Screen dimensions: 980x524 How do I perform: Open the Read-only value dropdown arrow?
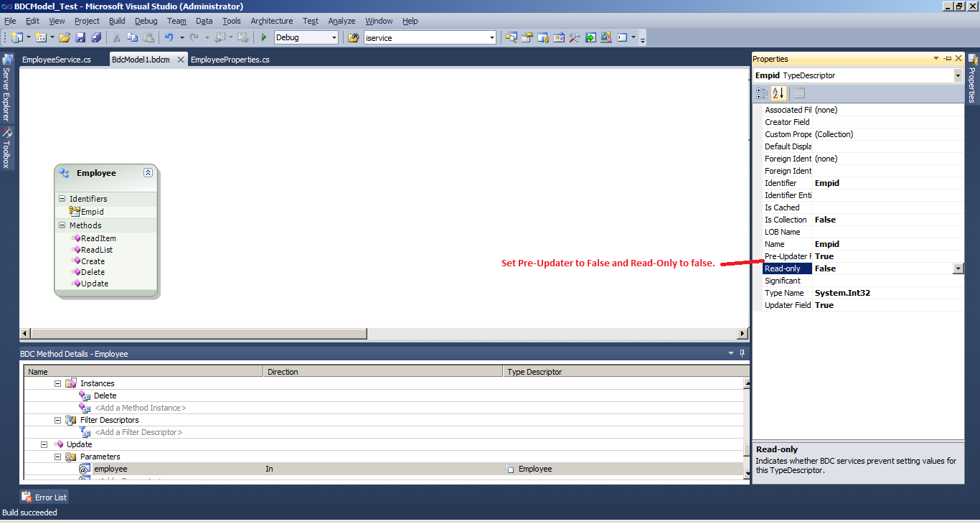pyautogui.click(x=958, y=268)
